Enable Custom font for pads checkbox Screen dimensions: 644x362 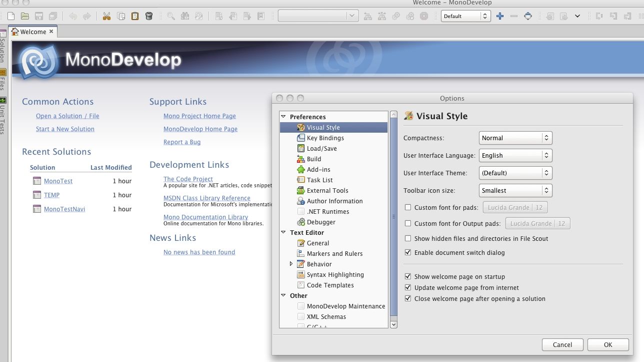408,207
